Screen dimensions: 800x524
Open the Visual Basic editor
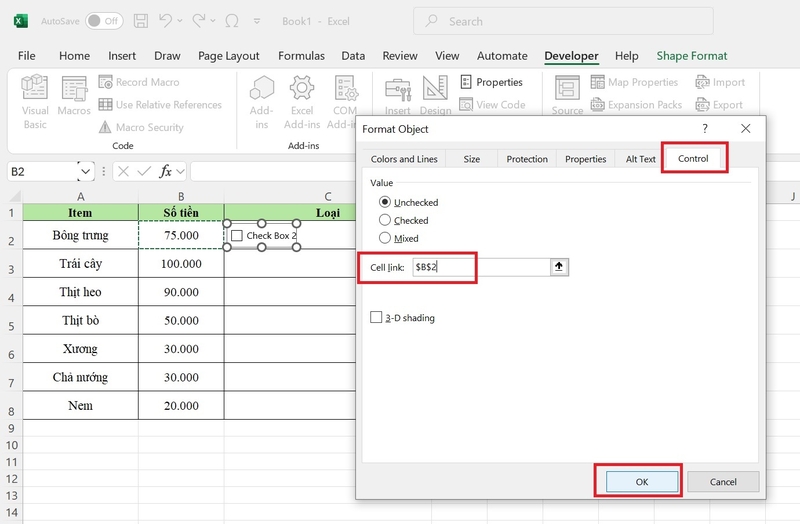click(x=35, y=102)
